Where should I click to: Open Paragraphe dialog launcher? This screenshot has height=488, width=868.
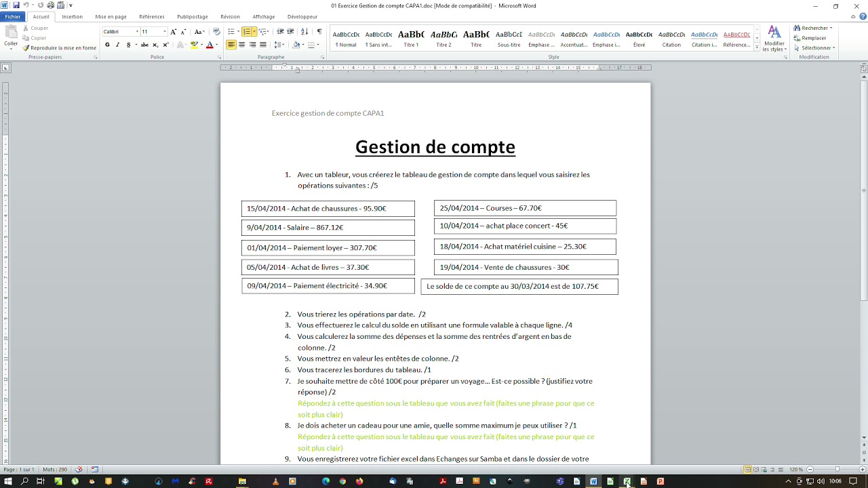point(323,58)
